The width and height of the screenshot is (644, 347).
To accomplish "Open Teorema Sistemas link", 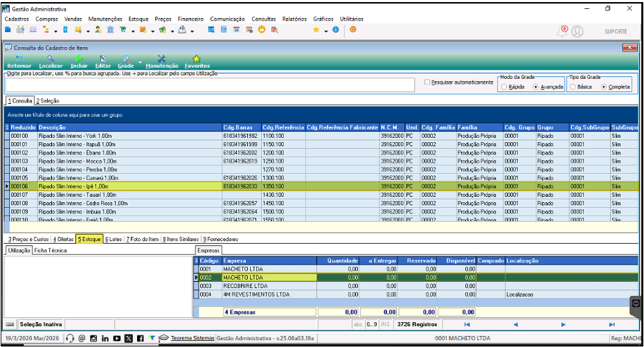I will [193, 338].
